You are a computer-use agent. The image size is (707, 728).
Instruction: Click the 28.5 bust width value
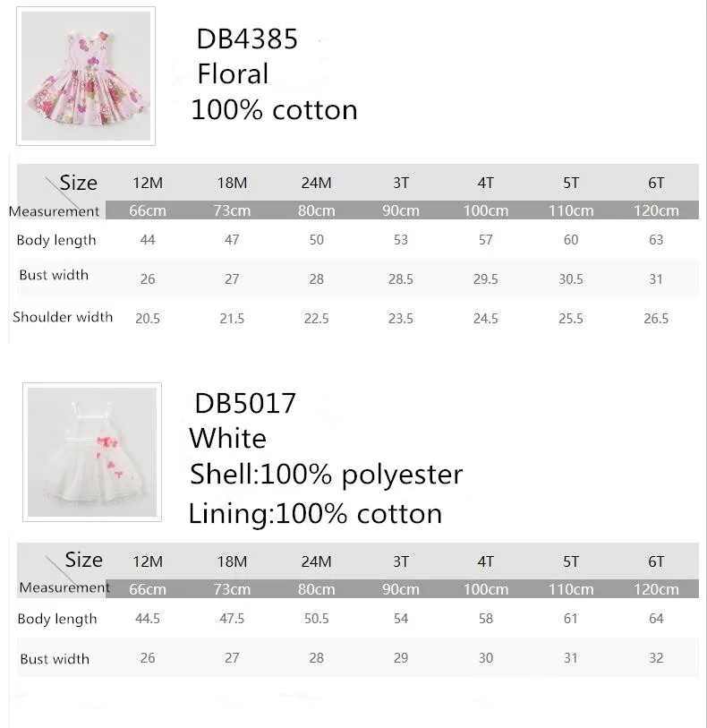pos(401,279)
